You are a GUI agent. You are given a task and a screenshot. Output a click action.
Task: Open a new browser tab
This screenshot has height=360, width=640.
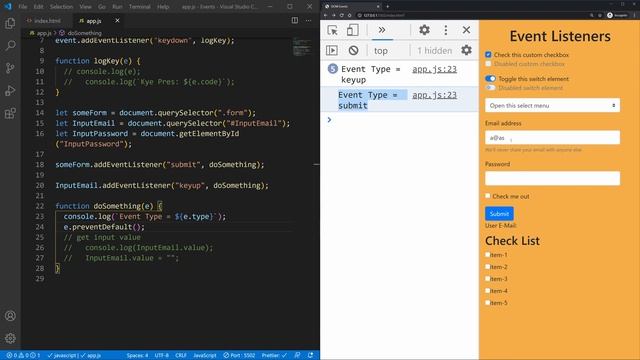387,6
